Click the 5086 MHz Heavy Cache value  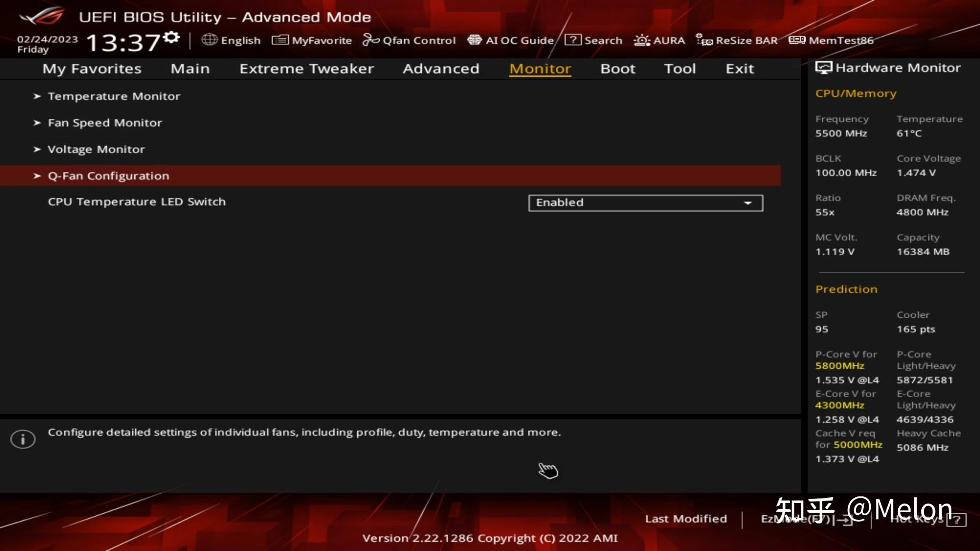pyautogui.click(x=922, y=447)
